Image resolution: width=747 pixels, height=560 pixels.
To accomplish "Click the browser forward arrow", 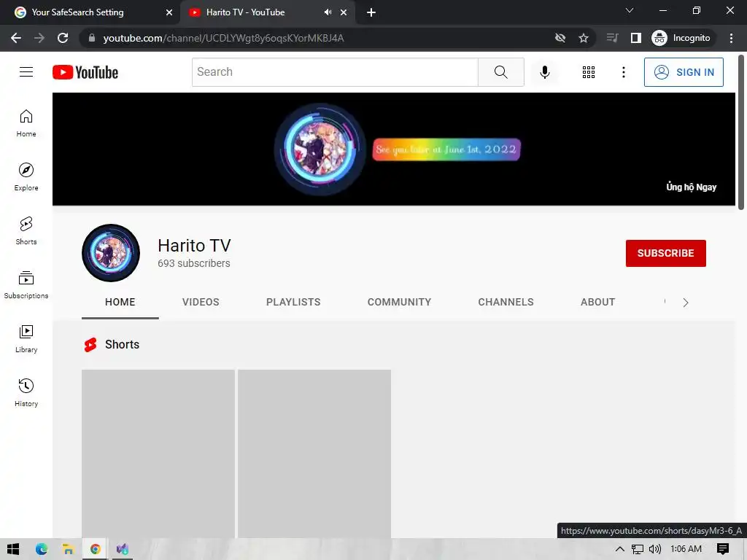I will [39, 38].
